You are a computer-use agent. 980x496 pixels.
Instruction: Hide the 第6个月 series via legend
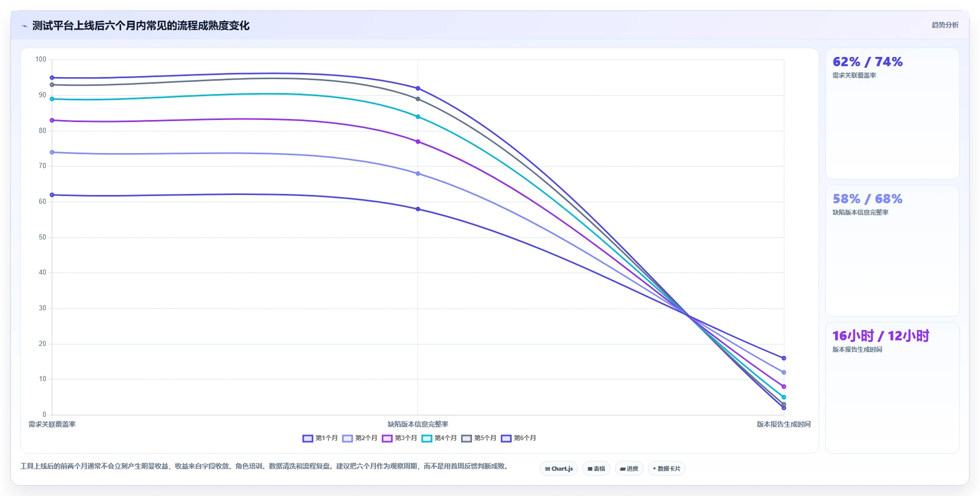[518, 438]
